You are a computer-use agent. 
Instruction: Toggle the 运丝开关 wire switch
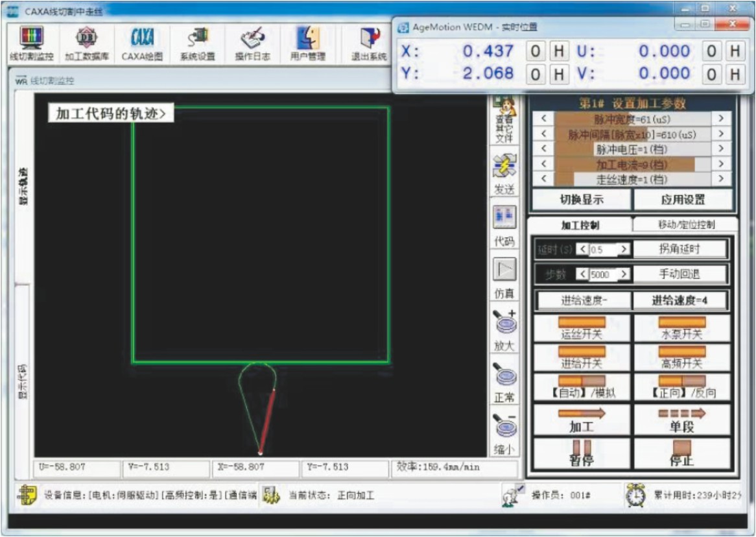coord(582,328)
